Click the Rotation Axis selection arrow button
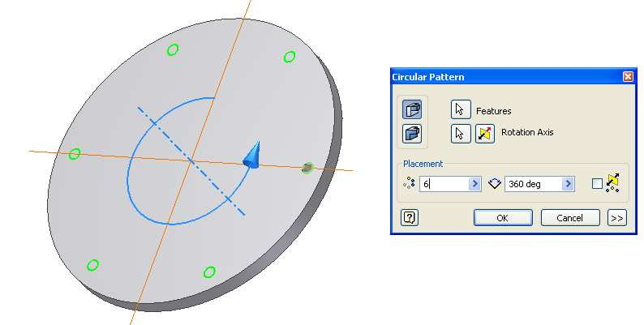644x325 pixels. point(461,134)
